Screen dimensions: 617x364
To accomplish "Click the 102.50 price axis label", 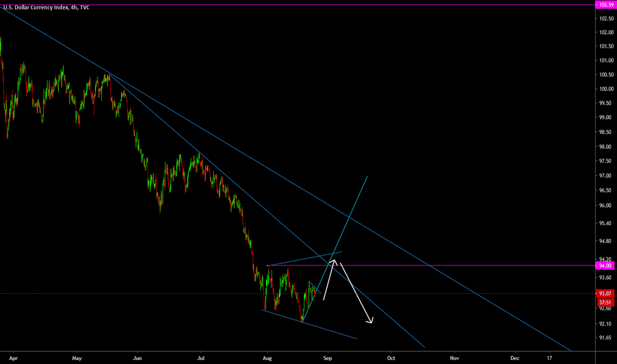I will click(606, 19).
